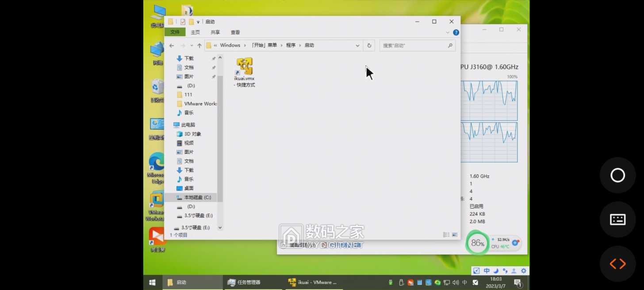Click the 中 input method tray indicator
This screenshot has width=644, height=290.
[464, 282]
